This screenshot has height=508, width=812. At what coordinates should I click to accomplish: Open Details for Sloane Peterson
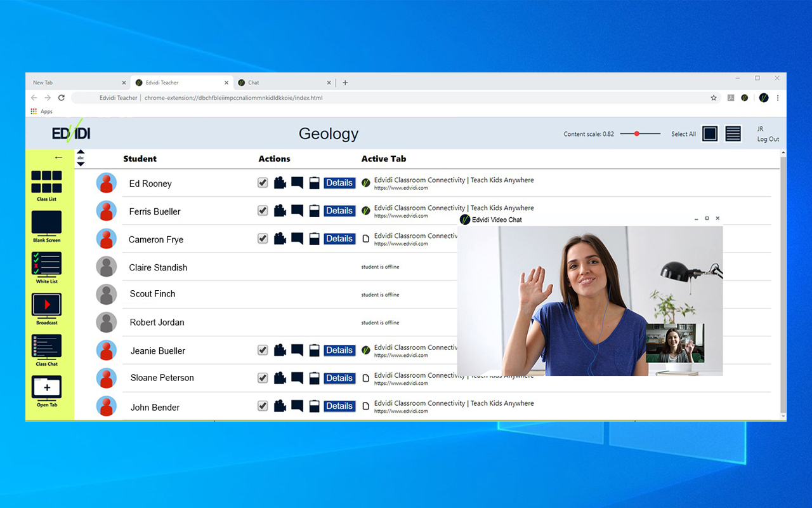coord(339,378)
